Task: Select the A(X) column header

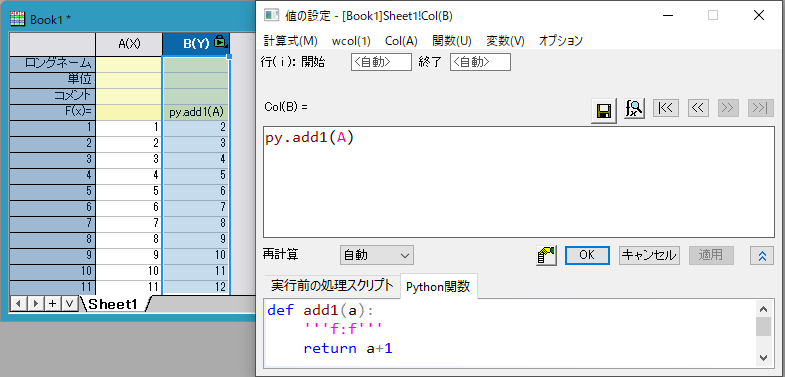Action: pos(129,44)
